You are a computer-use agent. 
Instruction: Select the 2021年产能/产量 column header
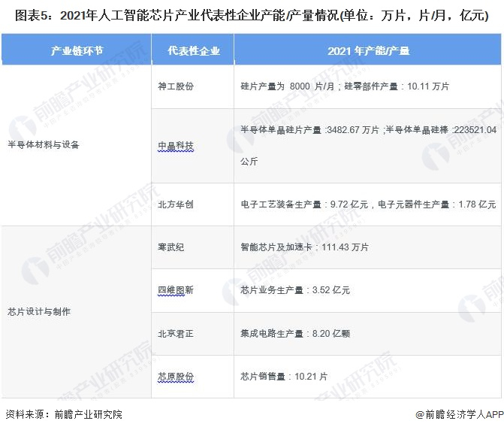click(368, 50)
